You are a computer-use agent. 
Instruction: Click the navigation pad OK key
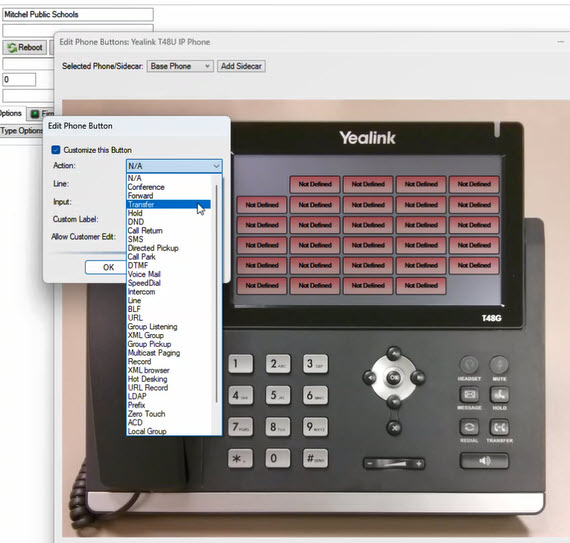point(394,378)
